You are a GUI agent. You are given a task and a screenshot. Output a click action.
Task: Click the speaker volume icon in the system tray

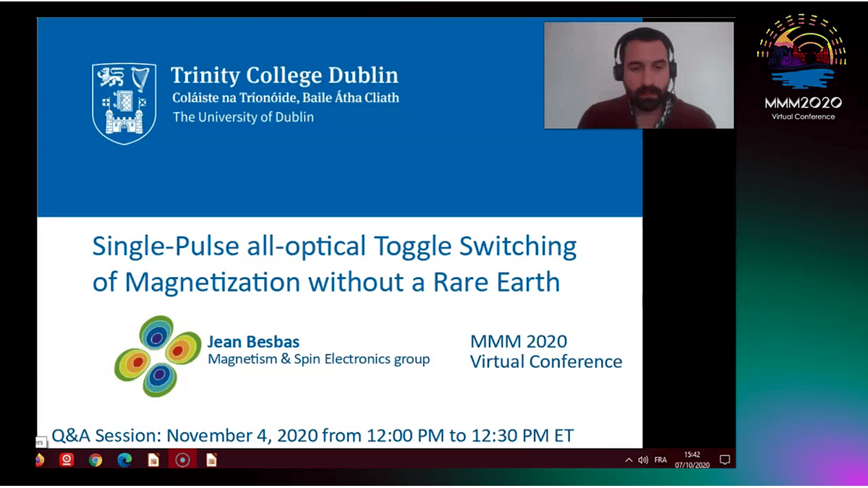coord(644,460)
